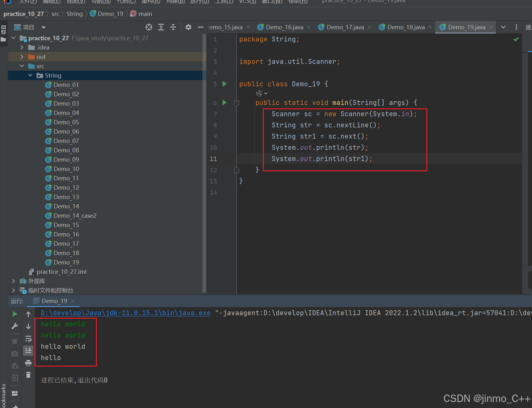Close Demo_16.java tab
Image resolution: width=532 pixels, height=408 pixels.
[309, 27]
